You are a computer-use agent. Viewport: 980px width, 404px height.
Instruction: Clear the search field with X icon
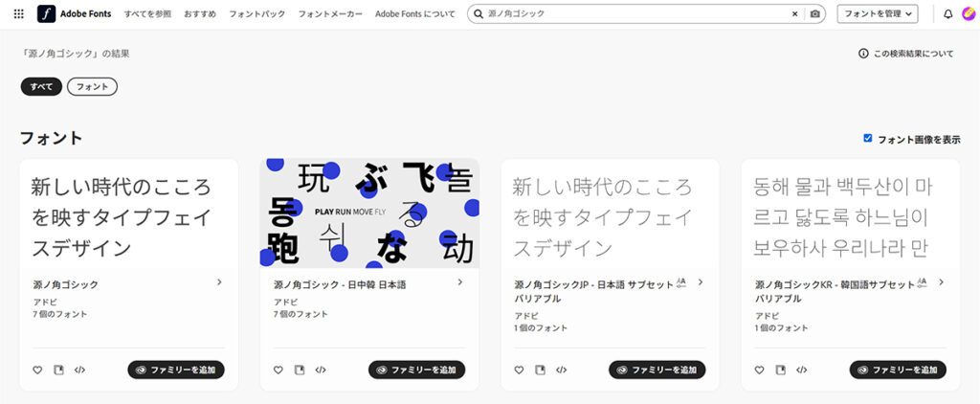795,13
